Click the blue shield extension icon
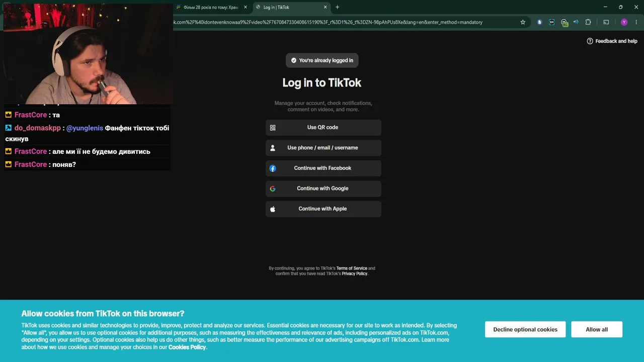Screen dimensions: 644x362 pyautogui.click(x=539, y=22)
